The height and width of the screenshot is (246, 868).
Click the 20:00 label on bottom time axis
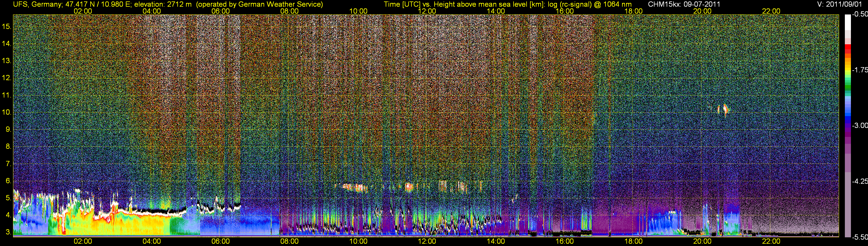click(702, 241)
